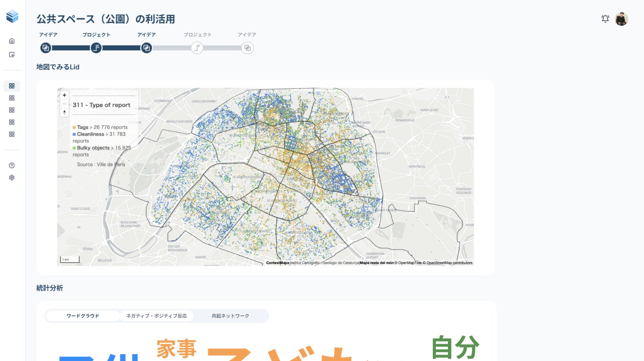Click the VINCENNES label on the map
Screen dimensions: 644x361
(x=418, y=198)
